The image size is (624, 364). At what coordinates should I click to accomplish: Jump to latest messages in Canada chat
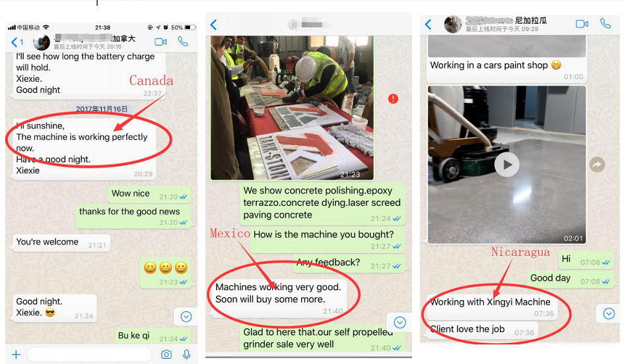click(x=186, y=317)
